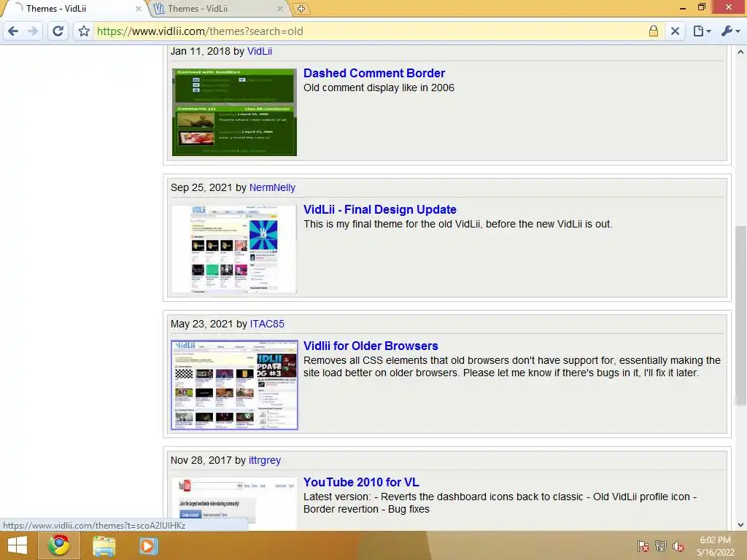The height and width of the screenshot is (560, 747).
Task: Click the Vidlii for Older Browsers thumbnail
Action: coord(234,385)
